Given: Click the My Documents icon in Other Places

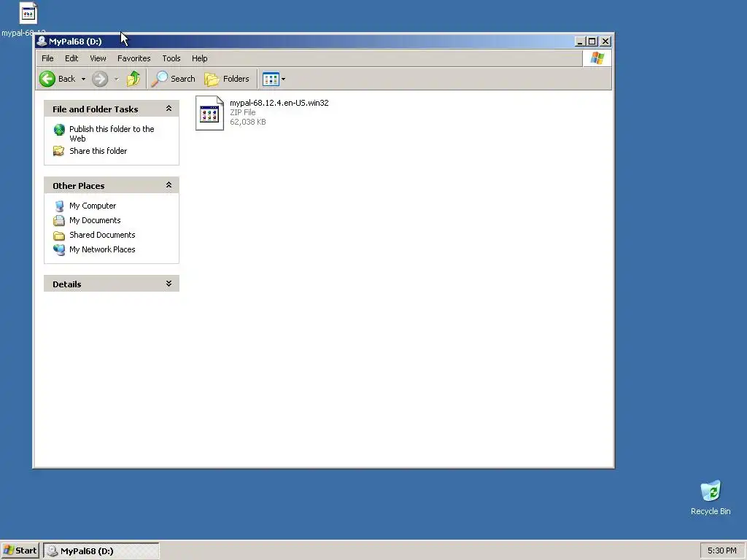Looking at the screenshot, I should pos(59,220).
